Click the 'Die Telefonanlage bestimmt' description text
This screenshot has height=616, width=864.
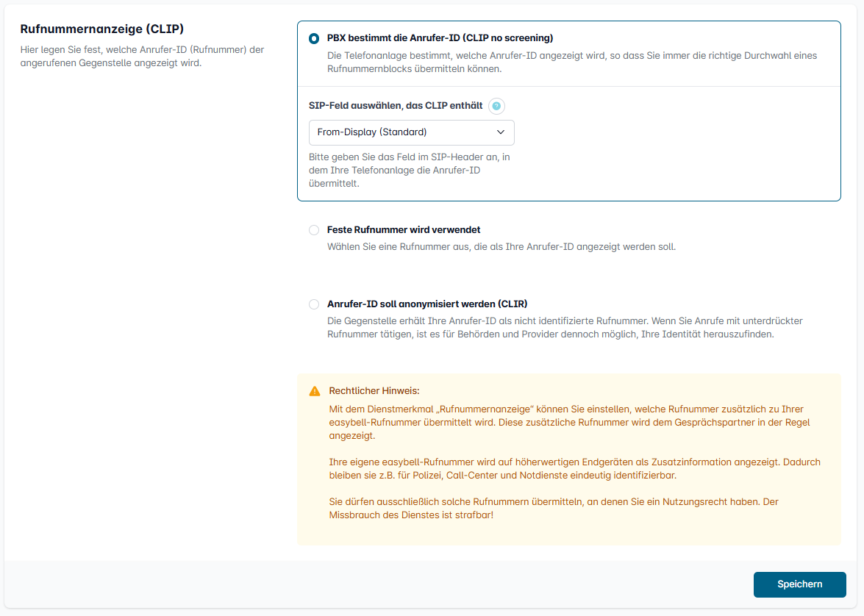click(x=572, y=62)
